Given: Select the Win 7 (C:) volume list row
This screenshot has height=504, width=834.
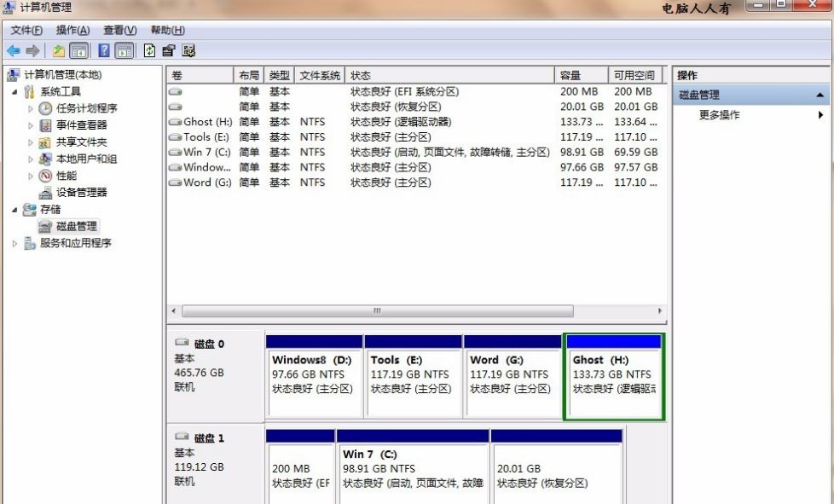Looking at the screenshot, I should pyautogui.click(x=415, y=152).
